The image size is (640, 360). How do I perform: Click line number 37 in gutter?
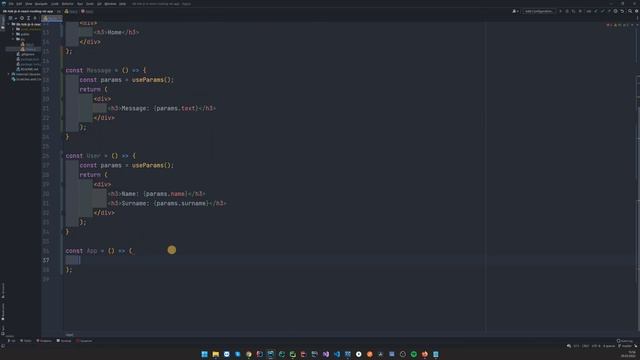[46, 260]
